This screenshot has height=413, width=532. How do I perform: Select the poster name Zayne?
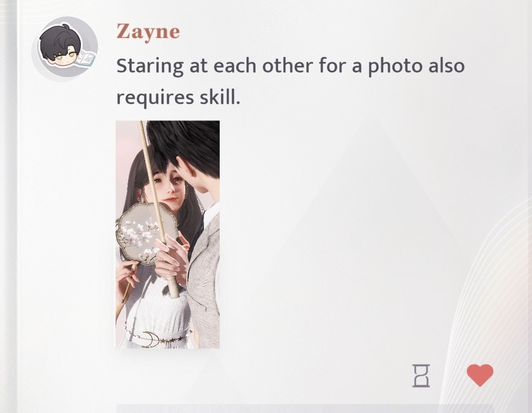(x=148, y=32)
